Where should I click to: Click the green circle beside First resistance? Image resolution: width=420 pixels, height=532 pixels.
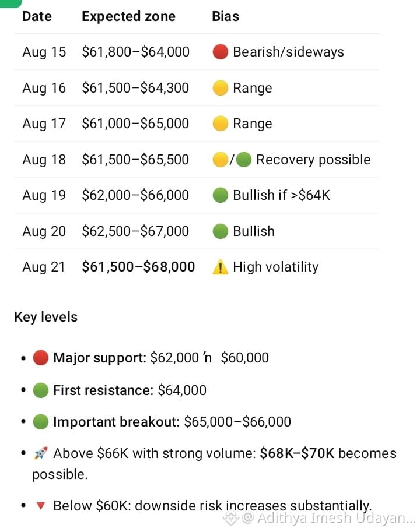click(40, 390)
